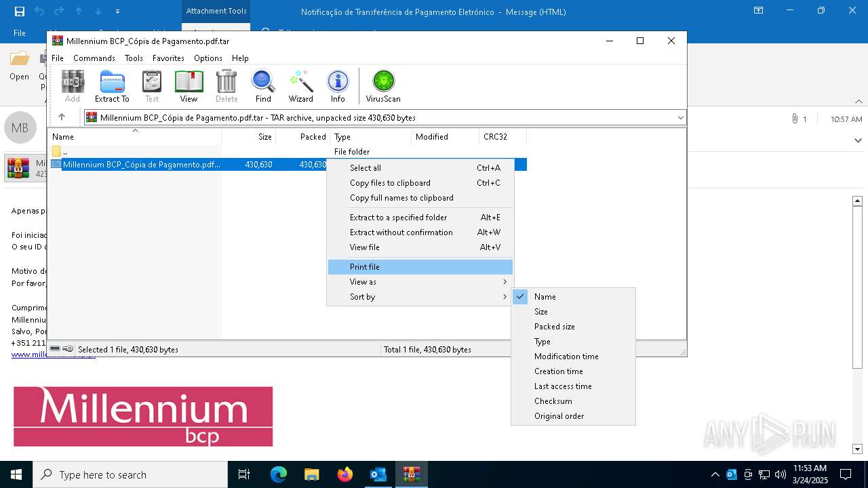Open the notification center icon
The image size is (868, 488).
tap(846, 474)
